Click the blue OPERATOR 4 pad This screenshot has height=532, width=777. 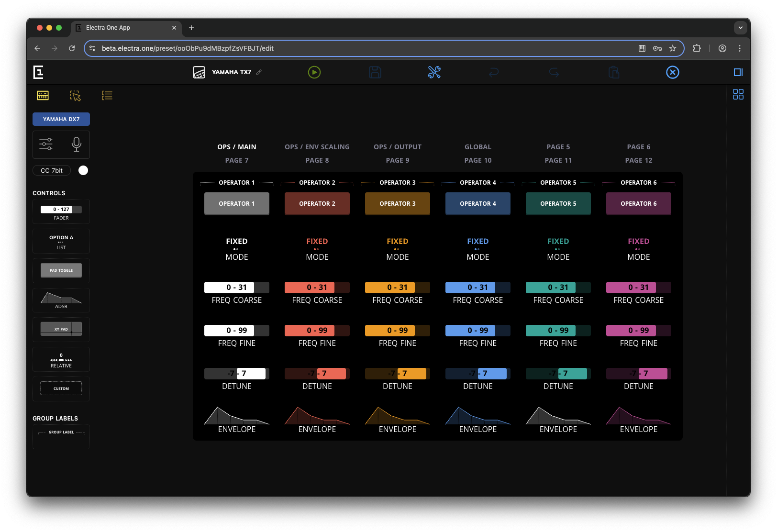(x=478, y=204)
